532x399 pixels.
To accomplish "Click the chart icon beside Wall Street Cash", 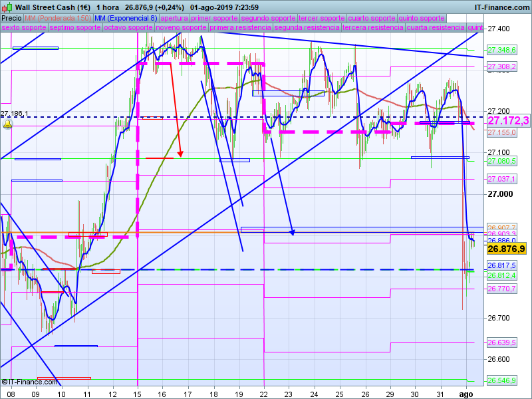I will click(7, 7).
